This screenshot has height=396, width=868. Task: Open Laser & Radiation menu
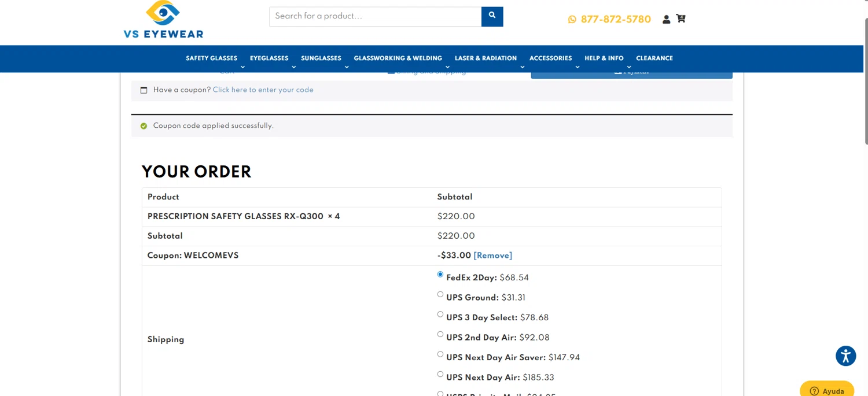tap(486, 58)
